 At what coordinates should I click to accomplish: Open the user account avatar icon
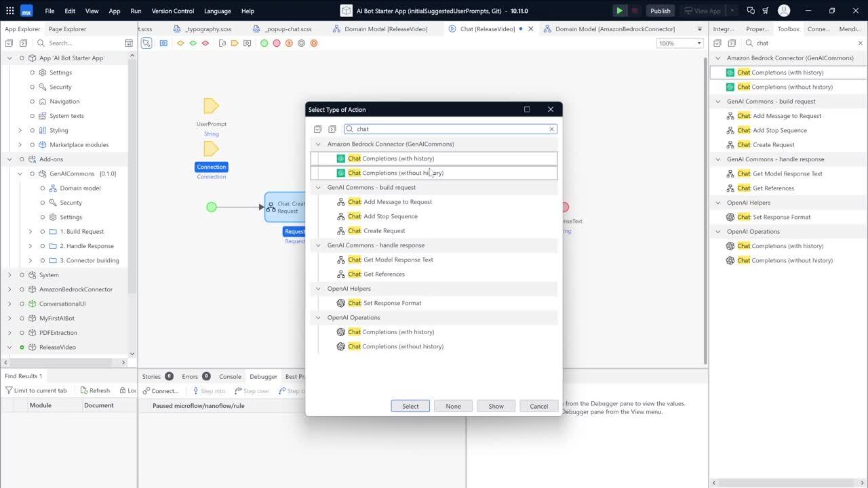tap(784, 11)
